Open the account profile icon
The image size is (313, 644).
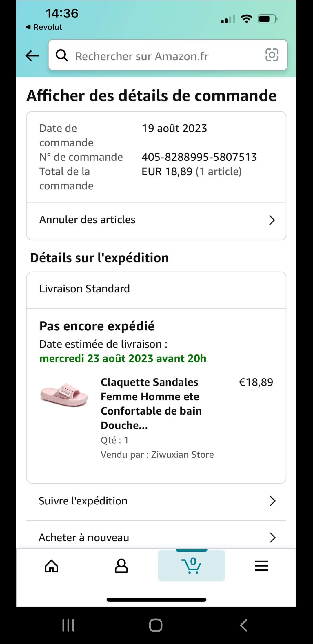(121, 566)
